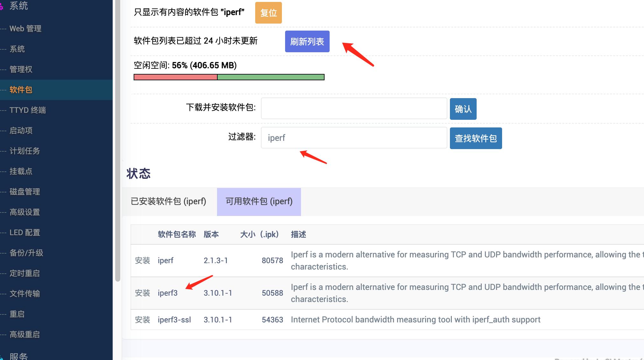Switch to the 已安装软件包 tab

[168, 201]
